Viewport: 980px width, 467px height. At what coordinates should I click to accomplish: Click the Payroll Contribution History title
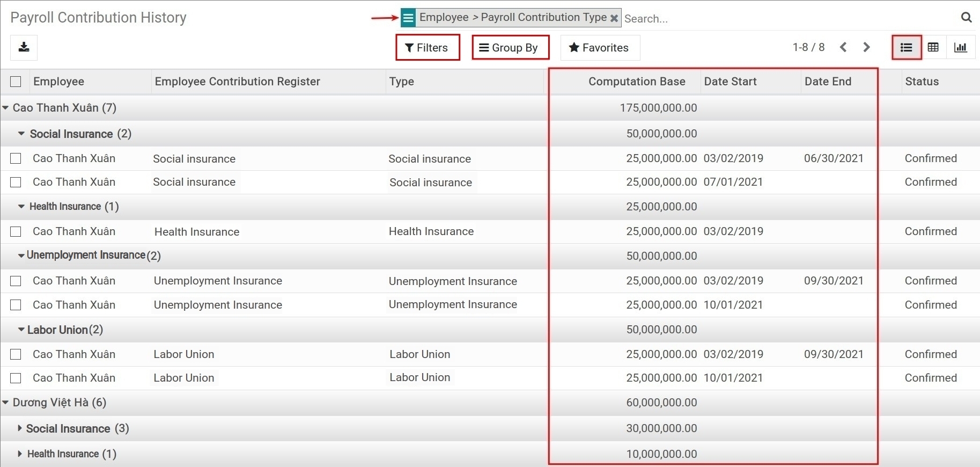98,18
